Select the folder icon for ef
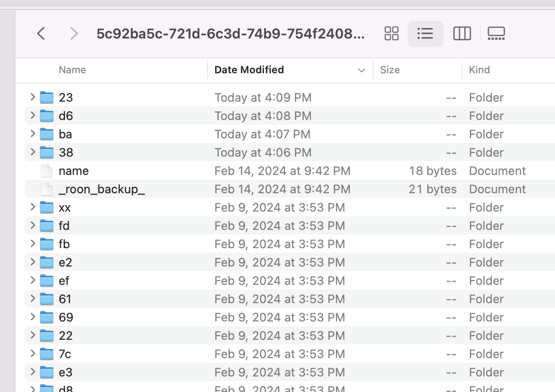 (x=47, y=281)
